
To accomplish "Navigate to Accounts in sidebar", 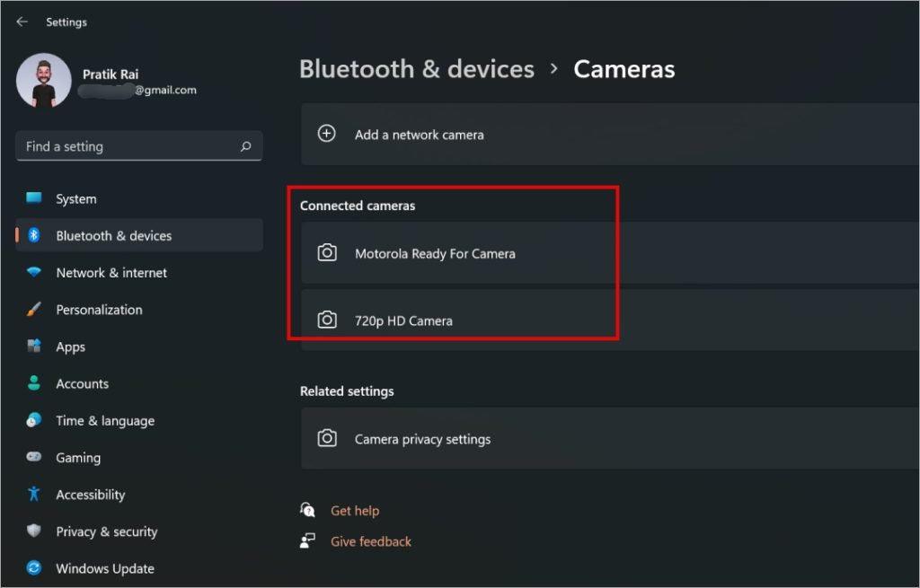I will click(x=82, y=383).
